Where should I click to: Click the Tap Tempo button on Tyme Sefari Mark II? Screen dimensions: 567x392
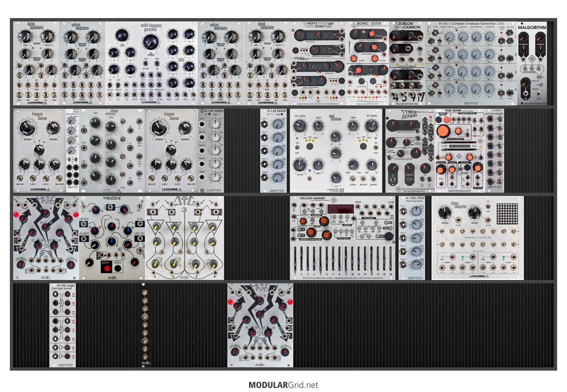point(467,167)
